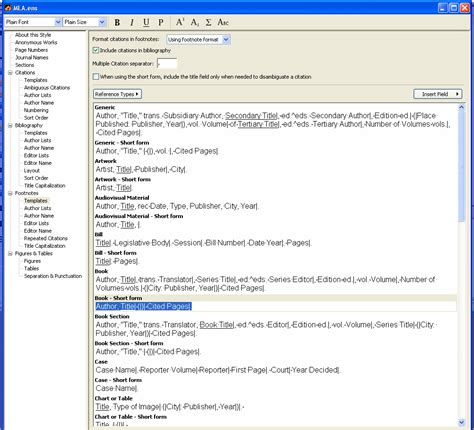Click the templates scrollbar down arrow
Viewport: 474px width, 430px height.
tap(461, 422)
